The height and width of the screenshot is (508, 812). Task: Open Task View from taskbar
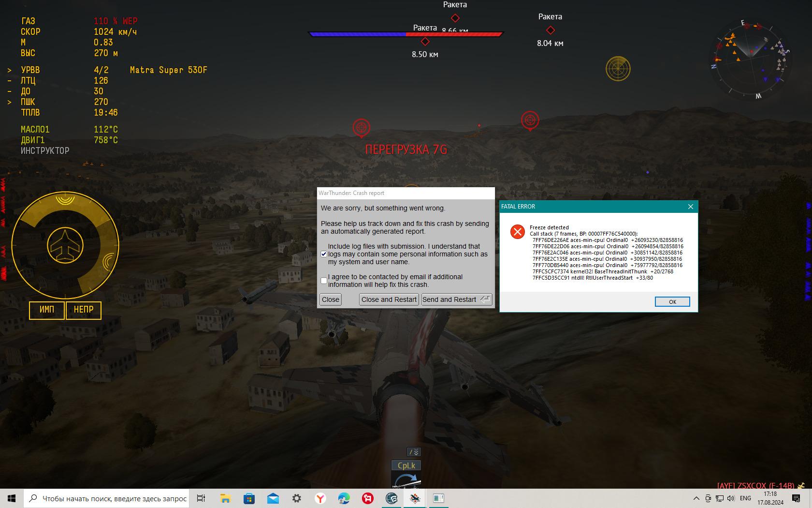click(201, 498)
